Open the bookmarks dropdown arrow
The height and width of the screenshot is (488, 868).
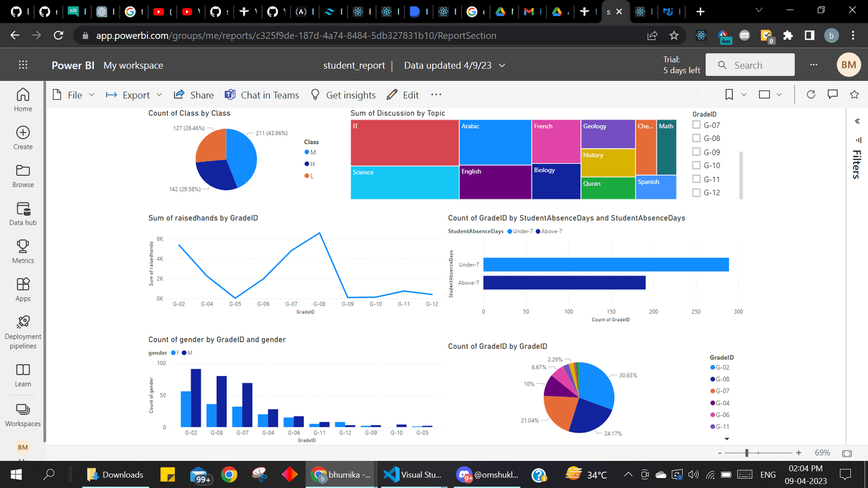click(744, 95)
